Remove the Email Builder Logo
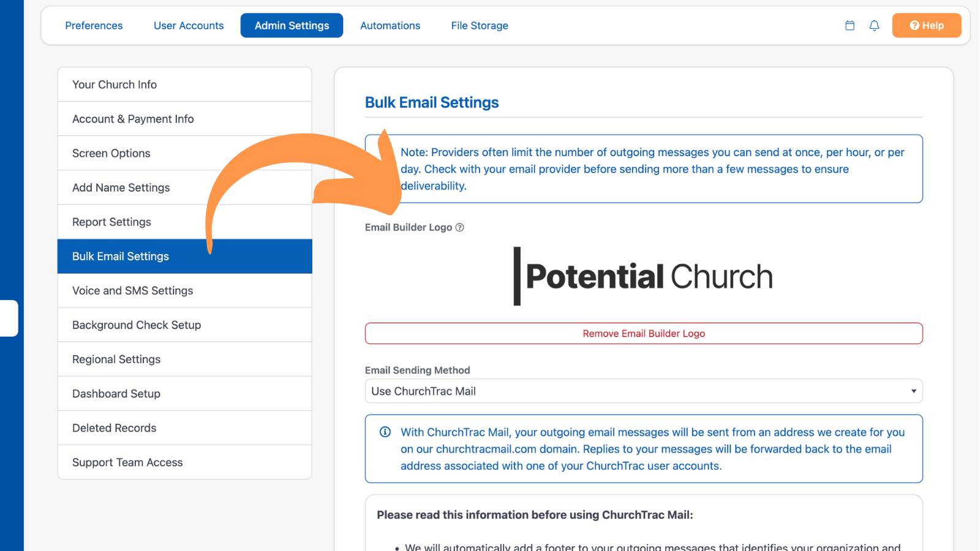The width and height of the screenshot is (980, 551). tap(644, 334)
